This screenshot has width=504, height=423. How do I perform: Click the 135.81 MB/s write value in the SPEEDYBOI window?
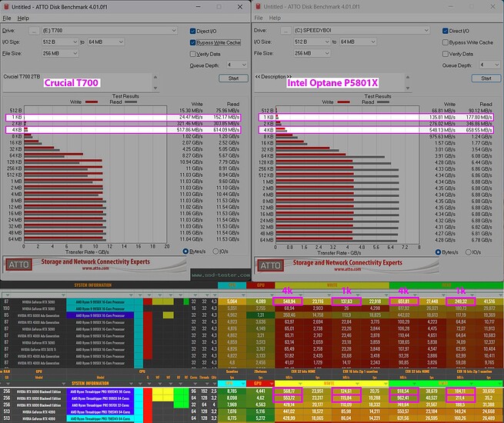coord(442,117)
